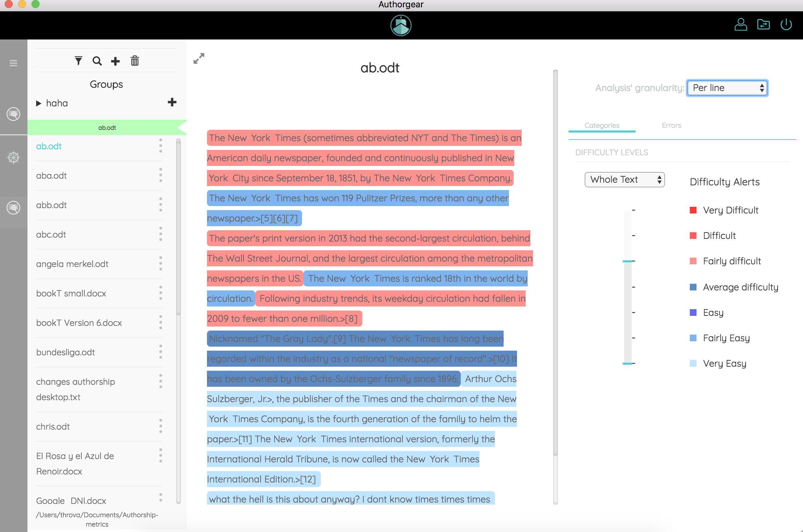Open options dots for angela merkel.odt
This screenshot has height=532, width=803.
click(161, 264)
